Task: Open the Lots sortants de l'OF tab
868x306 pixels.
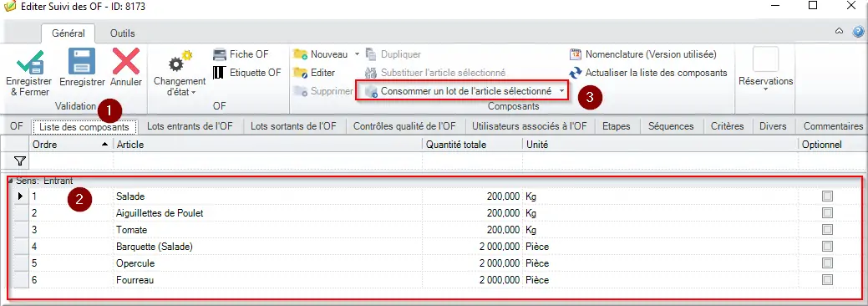Action: 293,126
